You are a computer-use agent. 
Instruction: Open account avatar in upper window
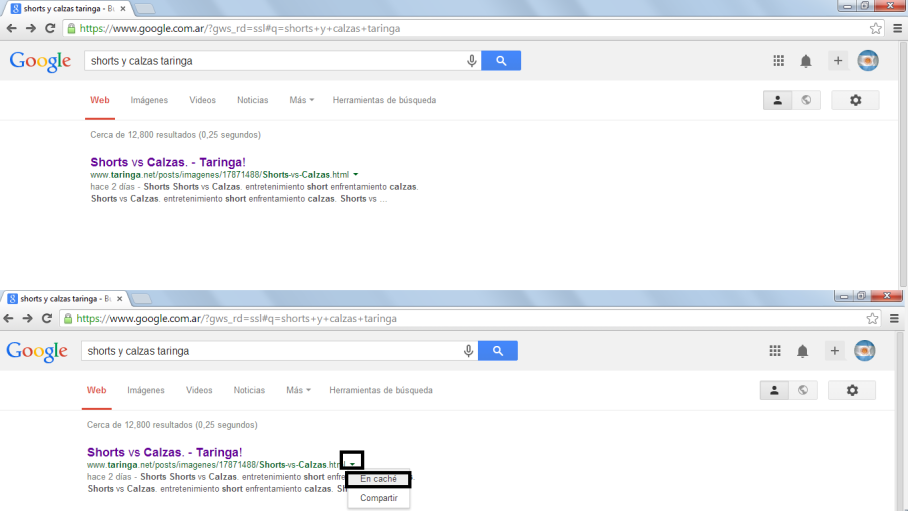868,60
